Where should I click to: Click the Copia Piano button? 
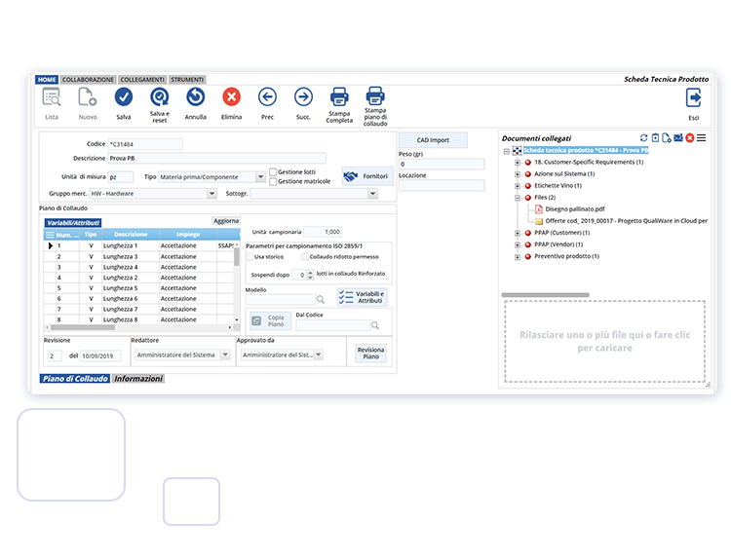pyautogui.click(x=270, y=321)
